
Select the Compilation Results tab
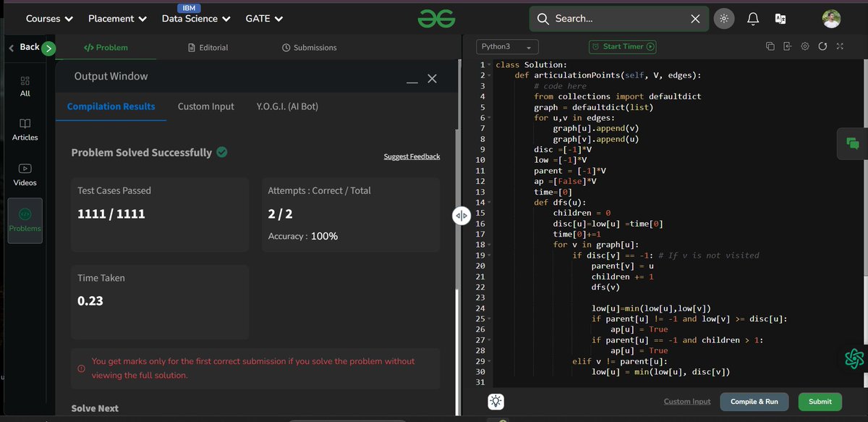111,106
